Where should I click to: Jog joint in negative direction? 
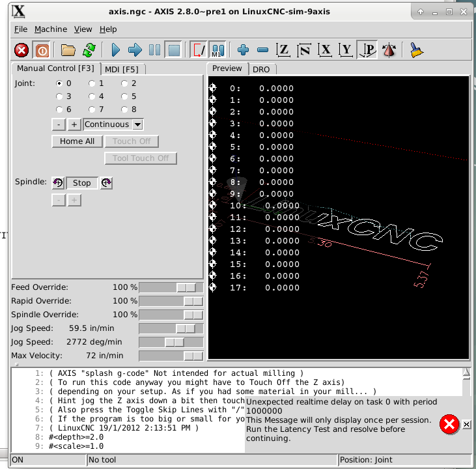tap(59, 124)
